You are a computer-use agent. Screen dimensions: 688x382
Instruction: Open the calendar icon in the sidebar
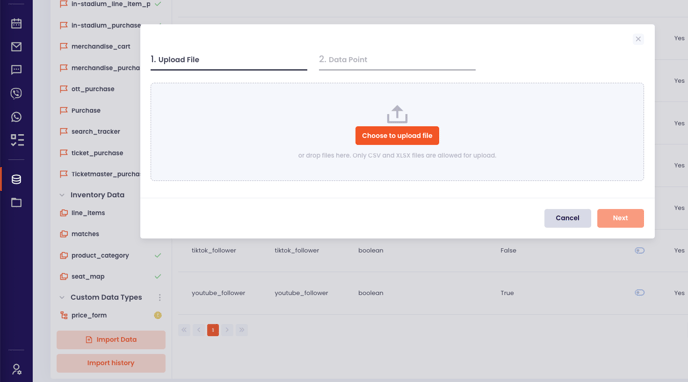point(16,23)
